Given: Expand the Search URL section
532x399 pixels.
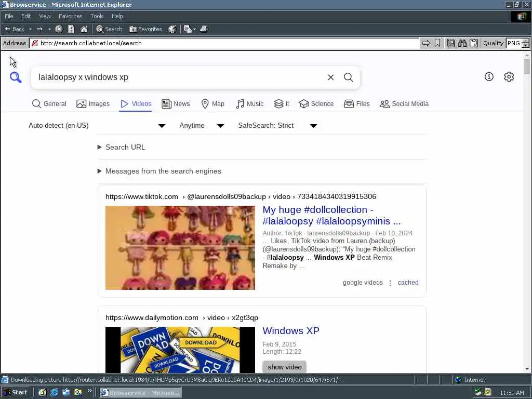Looking at the screenshot, I should point(122,147).
